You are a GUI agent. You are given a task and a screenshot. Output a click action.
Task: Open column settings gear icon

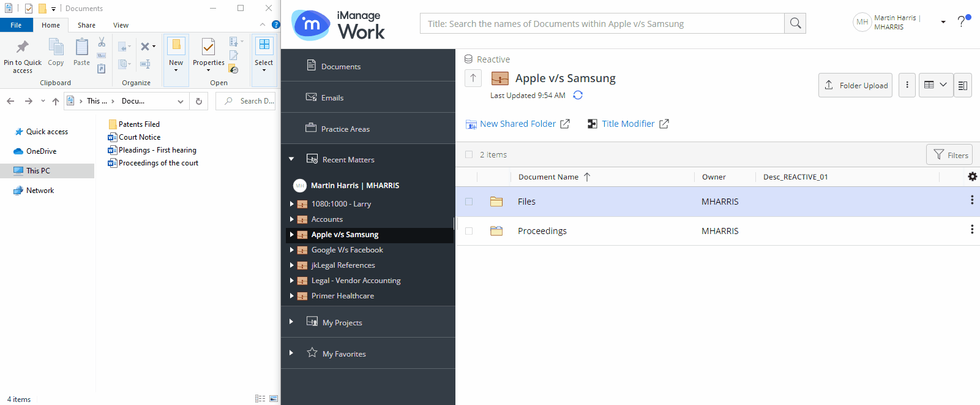click(972, 176)
